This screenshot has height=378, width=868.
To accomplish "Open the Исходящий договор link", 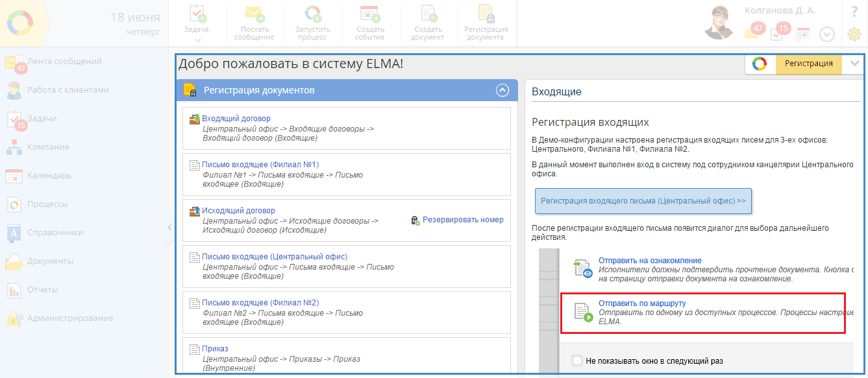I will 238,211.
